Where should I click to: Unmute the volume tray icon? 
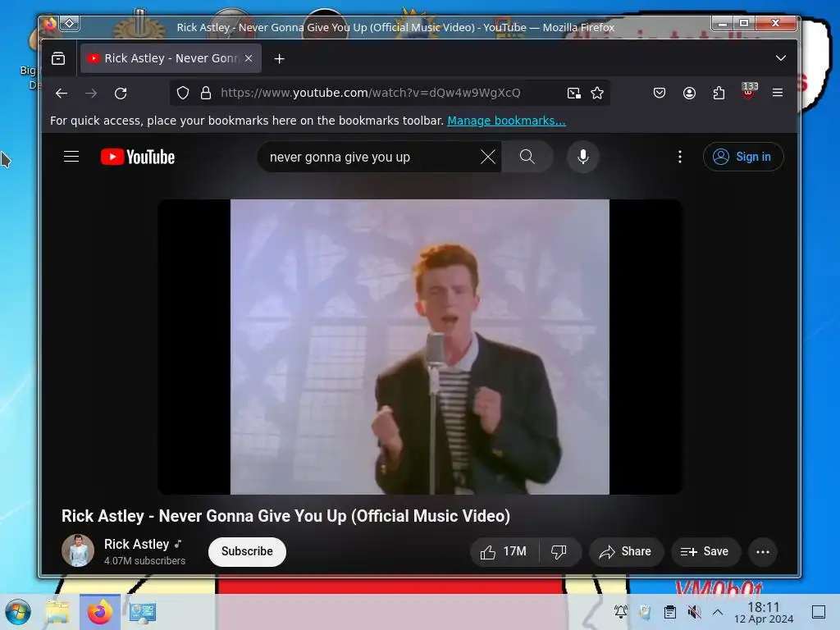694,612
